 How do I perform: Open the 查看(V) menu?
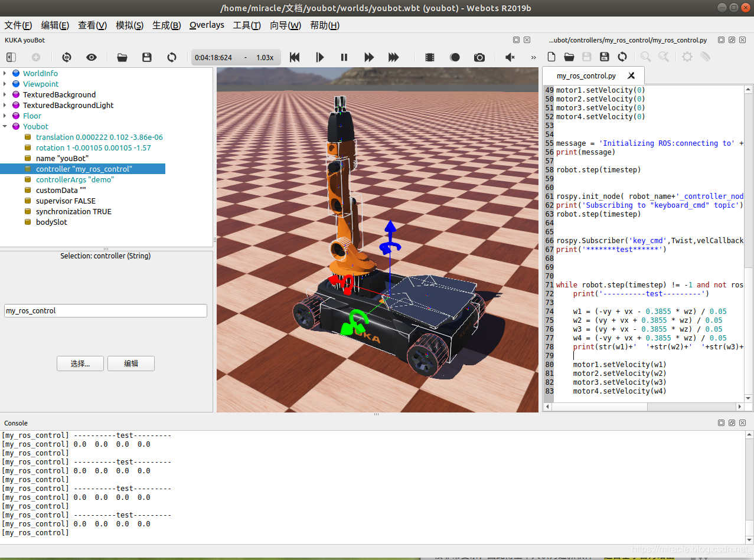coord(92,25)
